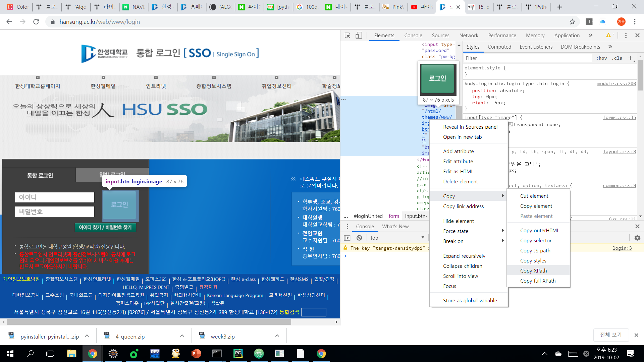Open DevTools three-dot customize menu
This screenshot has width=644, height=362.
click(x=626, y=36)
